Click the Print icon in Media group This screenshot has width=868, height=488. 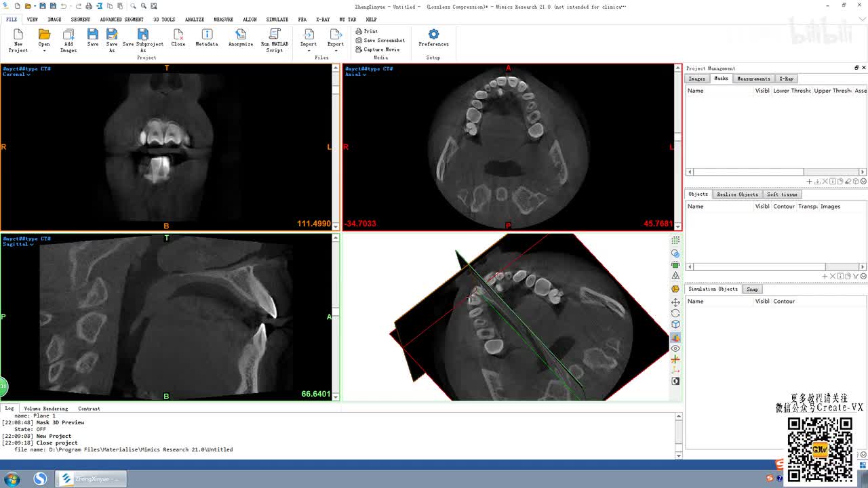coord(359,31)
